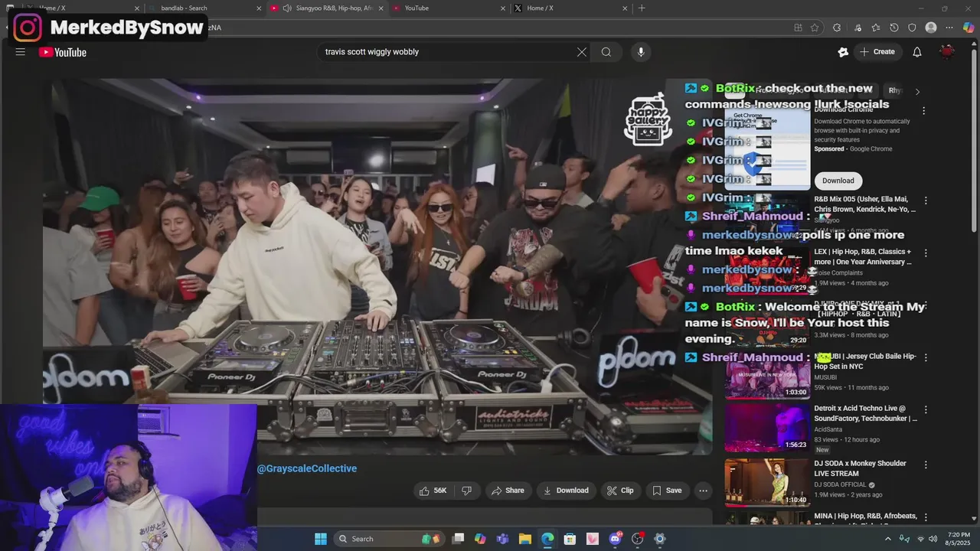
Task: Submit search with the magnifier button
Action: tap(606, 52)
